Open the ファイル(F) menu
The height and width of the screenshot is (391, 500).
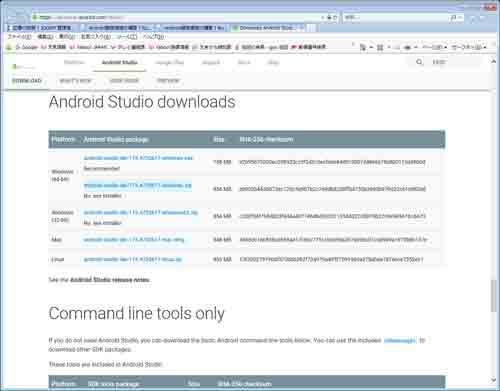tap(19, 37)
